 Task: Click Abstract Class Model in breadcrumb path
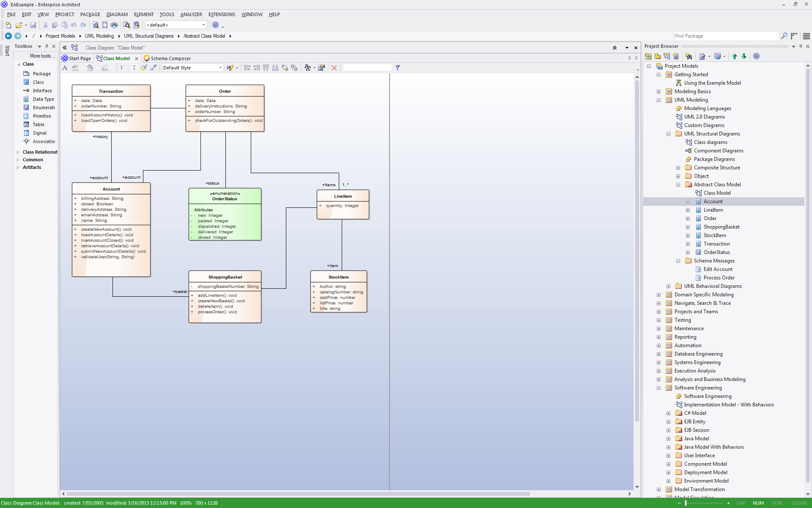204,36
